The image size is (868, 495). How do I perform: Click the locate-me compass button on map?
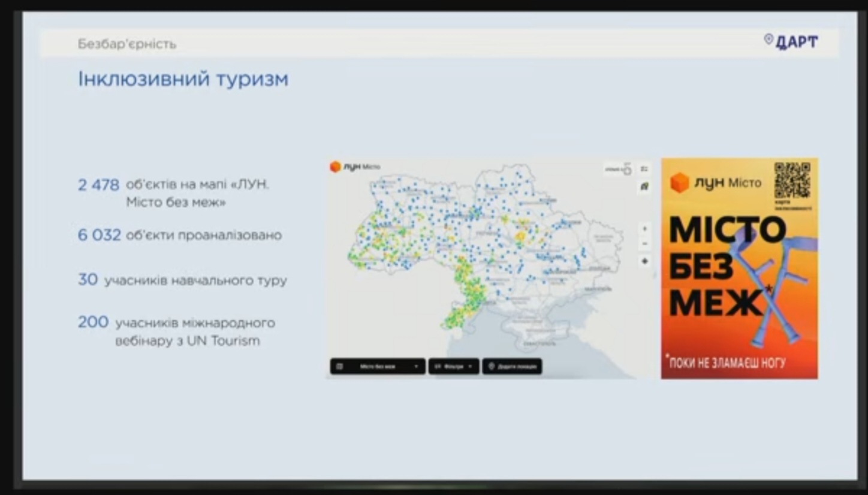pos(644,261)
